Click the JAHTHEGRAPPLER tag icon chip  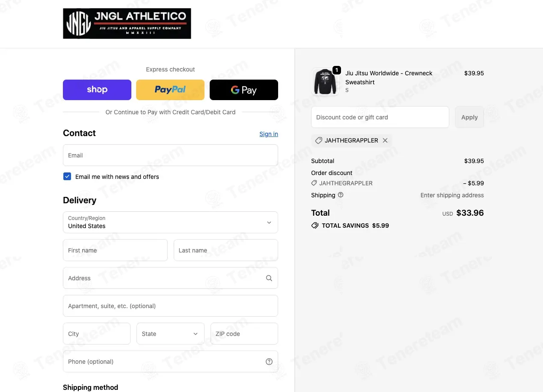click(x=319, y=140)
